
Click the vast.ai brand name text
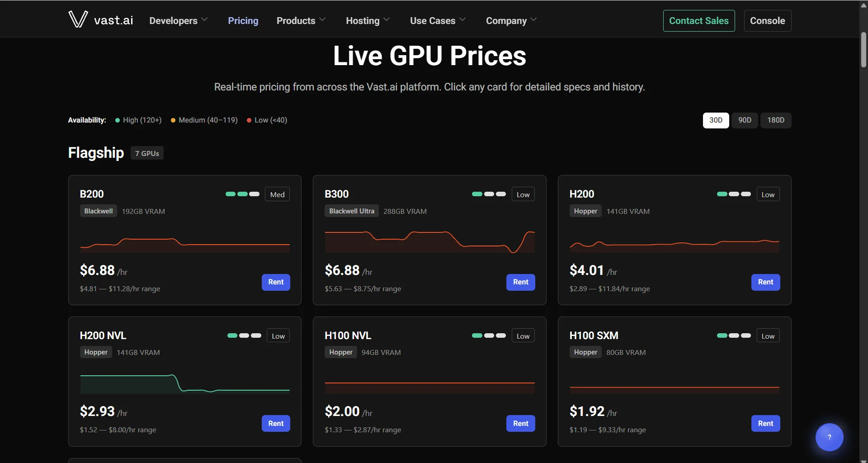(113, 20)
